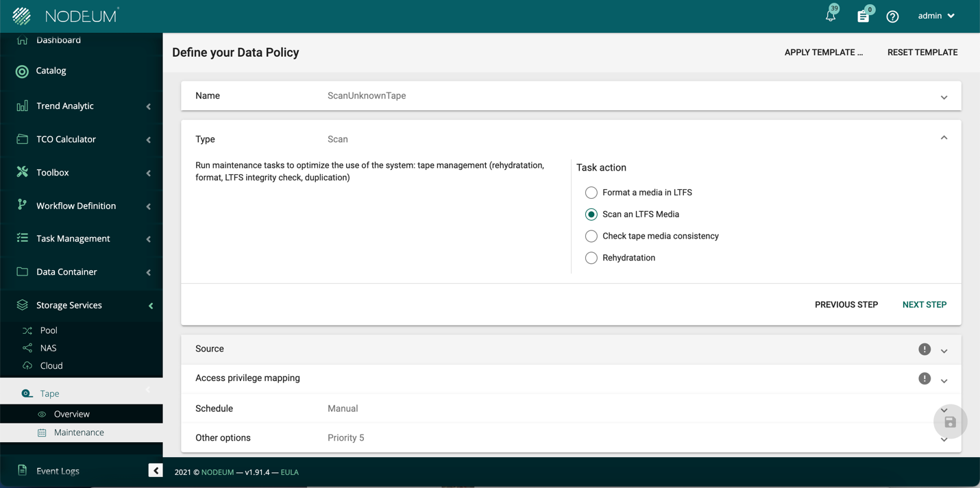The height and width of the screenshot is (488, 980).
Task: Open the notifications bell icon
Action: click(x=831, y=16)
